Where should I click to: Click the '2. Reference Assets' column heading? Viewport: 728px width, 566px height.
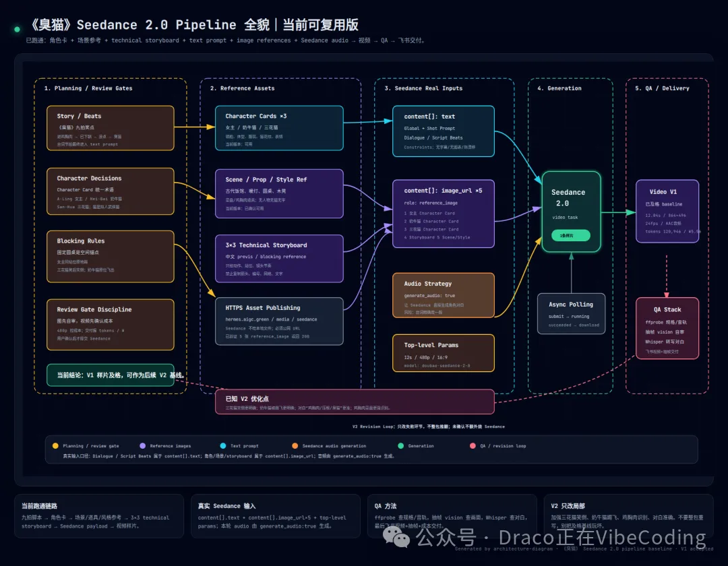pos(243,88)
